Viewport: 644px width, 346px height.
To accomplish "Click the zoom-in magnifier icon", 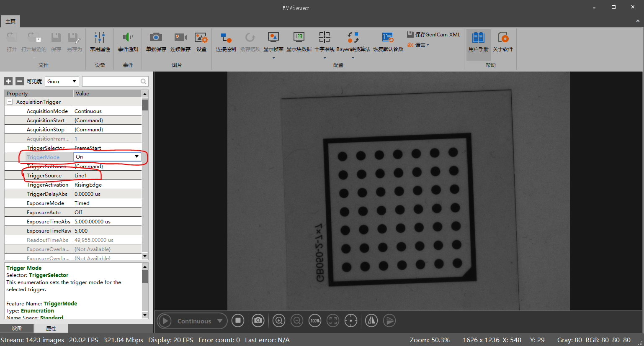I will (278, 320).
